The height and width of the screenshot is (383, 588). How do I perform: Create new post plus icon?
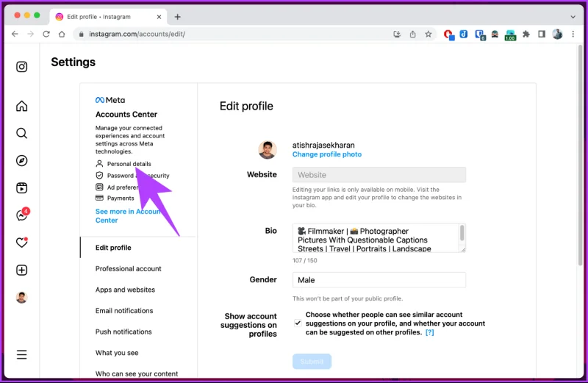coord(22,270)
